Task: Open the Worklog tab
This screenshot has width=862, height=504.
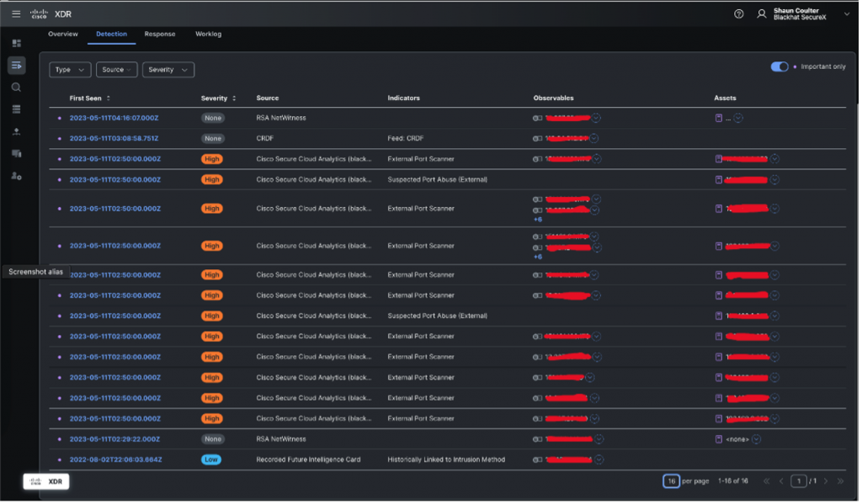Action: (208, 34)
